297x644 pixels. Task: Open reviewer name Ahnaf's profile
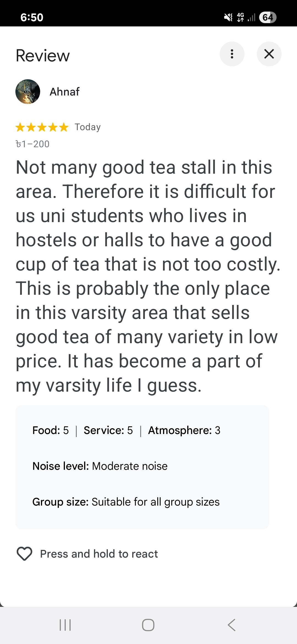(x=65, y=92)
